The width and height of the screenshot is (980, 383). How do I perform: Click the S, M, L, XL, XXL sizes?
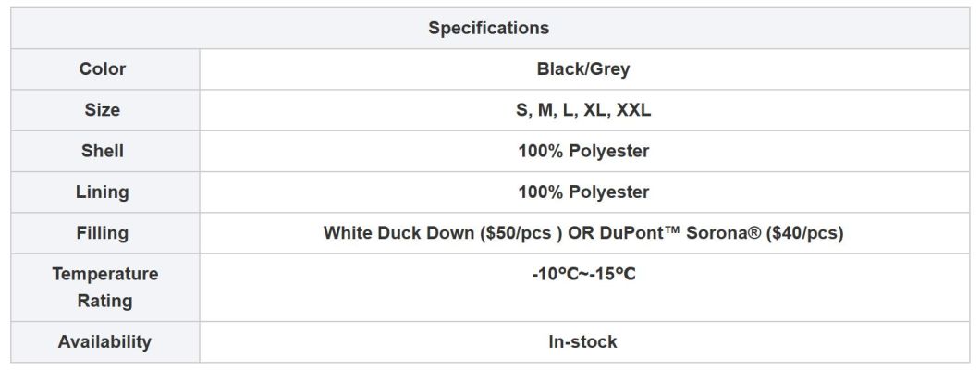(x=583, y=110)
